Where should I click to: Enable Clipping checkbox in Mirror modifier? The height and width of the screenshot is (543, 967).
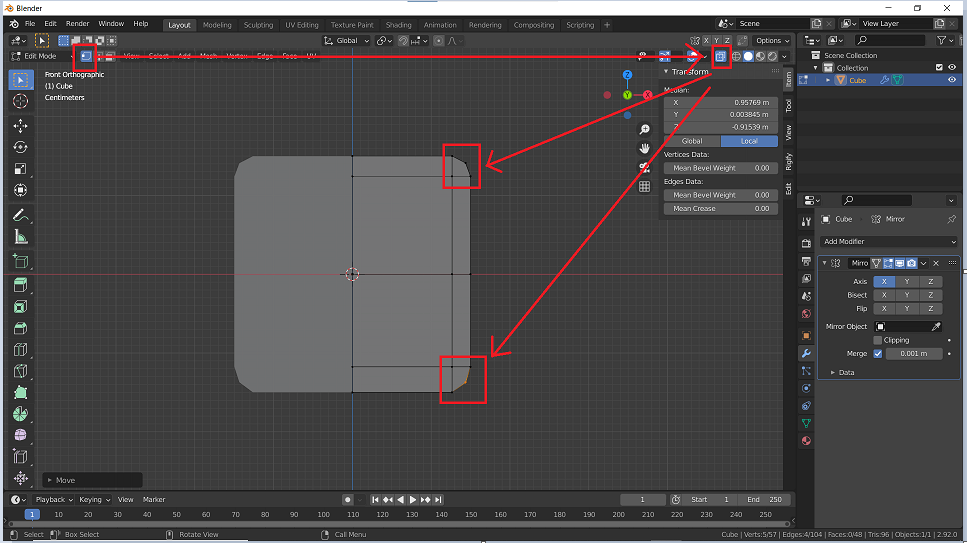pos(878,340)
